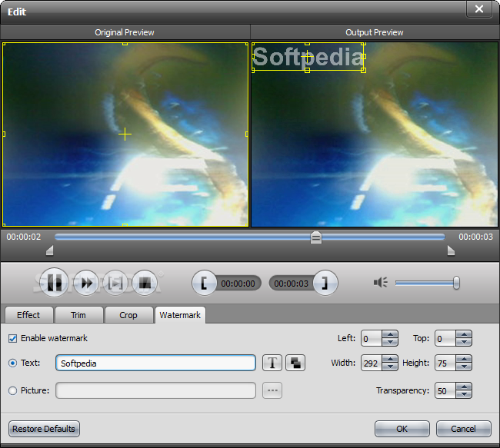Click the Restore Defaults button
500x448 pixels.
point(44,429)
